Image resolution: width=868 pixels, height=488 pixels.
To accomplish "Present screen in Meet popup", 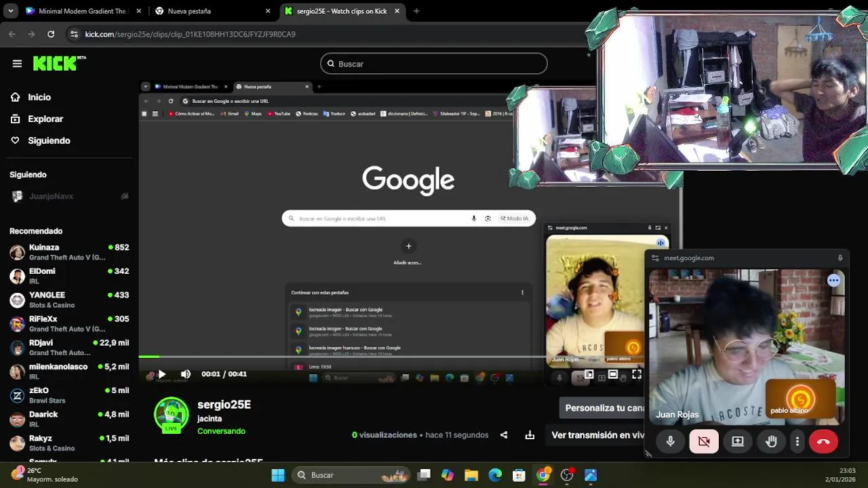I will (x=738, y=441).
